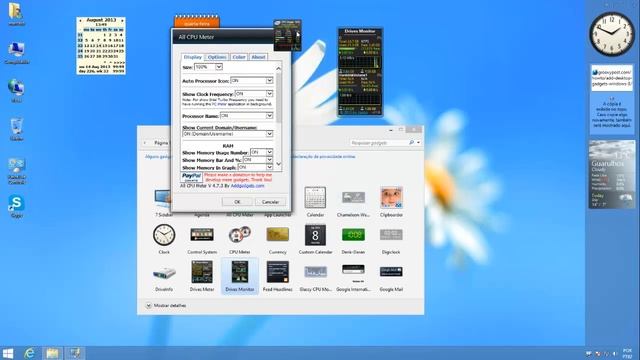This screenshot has width=640, height=360.
Task: Select the Chameleon Weather gadget
Action: (353, 202)
